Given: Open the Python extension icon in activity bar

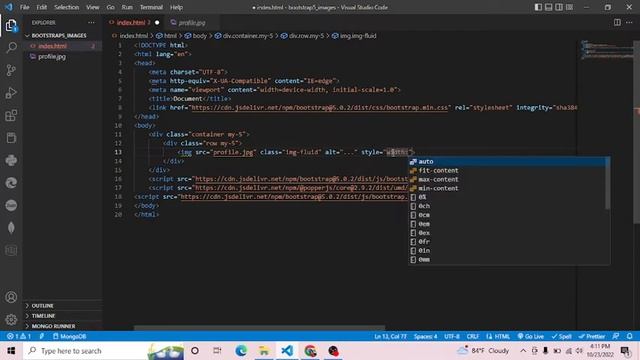Looking at the screenshot, I should click(11, 160).
